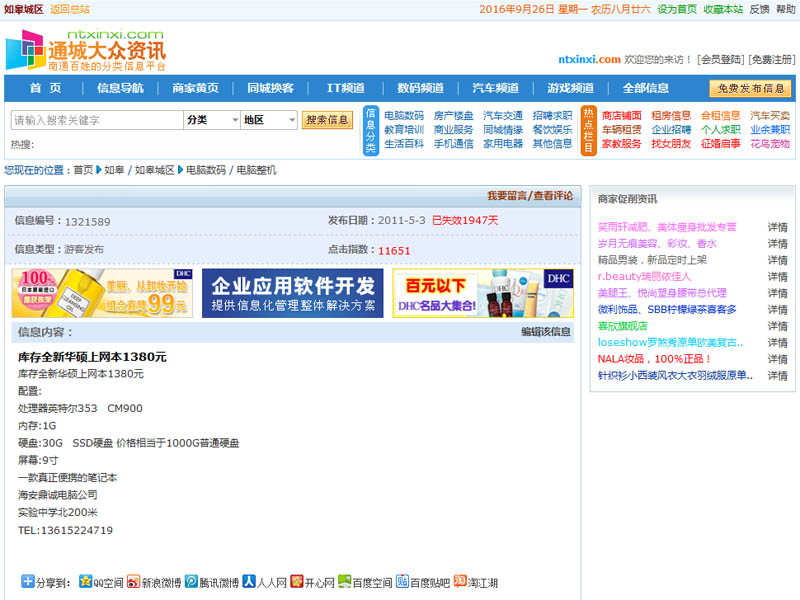Image resolution: width=800 pixels, height=600 pixels.
Task: Go to the IT频道 navigation tab
Action: click(332, 88)
